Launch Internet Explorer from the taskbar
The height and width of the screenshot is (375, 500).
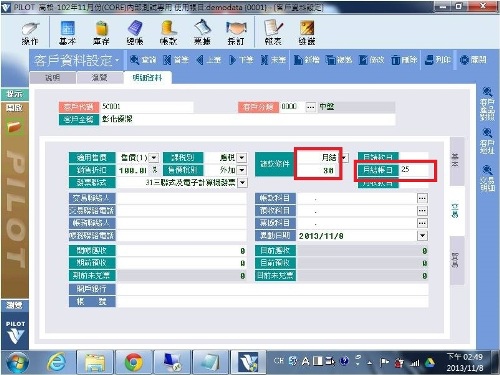[57, 362]
